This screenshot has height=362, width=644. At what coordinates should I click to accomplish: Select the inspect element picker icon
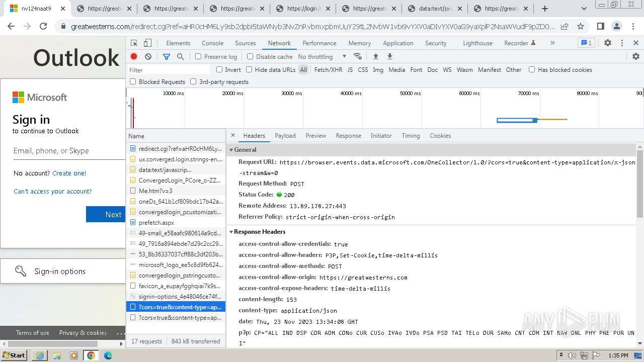click(134, 43)
